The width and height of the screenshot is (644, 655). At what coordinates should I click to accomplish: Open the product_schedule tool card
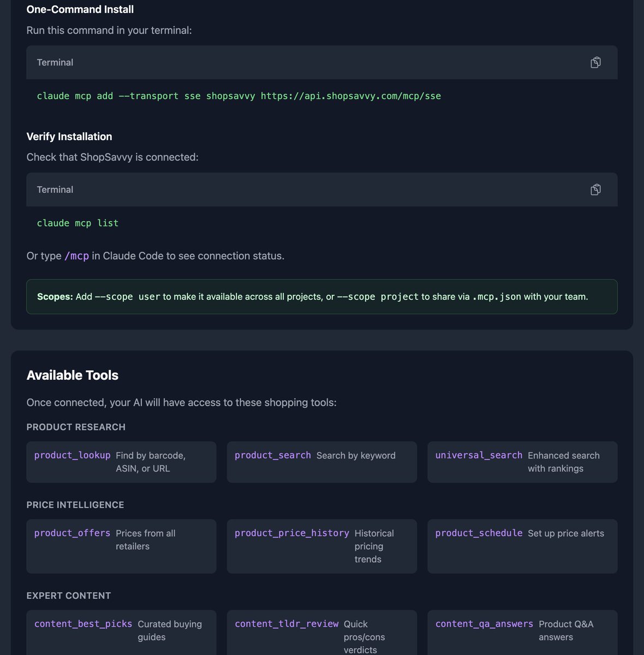tap(522, 546)
